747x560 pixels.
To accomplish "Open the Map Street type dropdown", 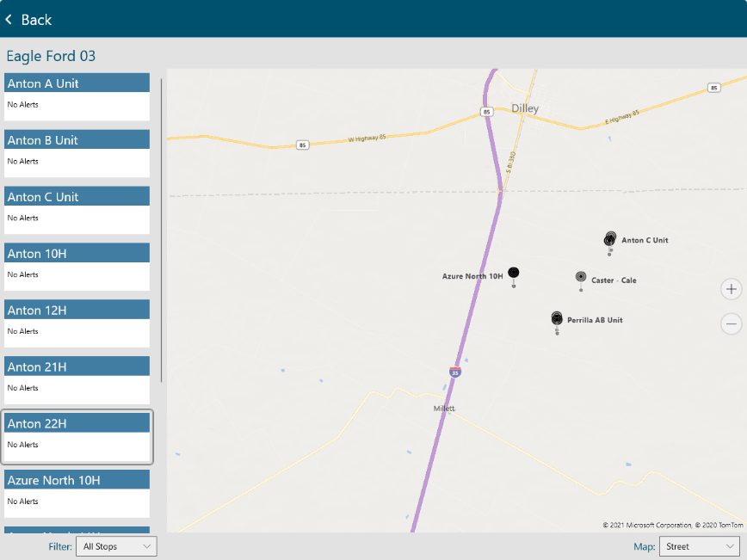I will (699, 546).
